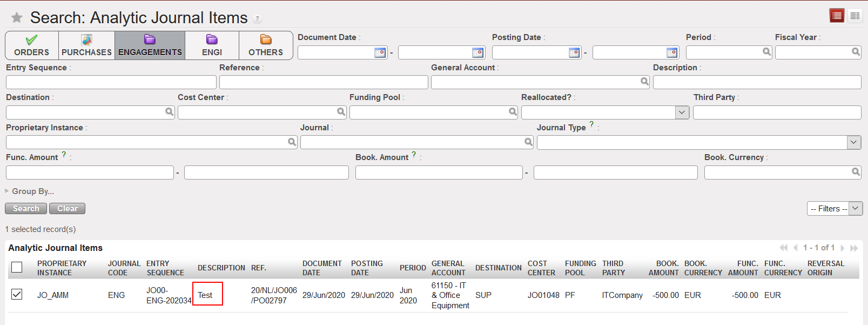
Task: Click the Cost Center lookup magnifier
Action: pyautogui.click(x=341, y=112)
